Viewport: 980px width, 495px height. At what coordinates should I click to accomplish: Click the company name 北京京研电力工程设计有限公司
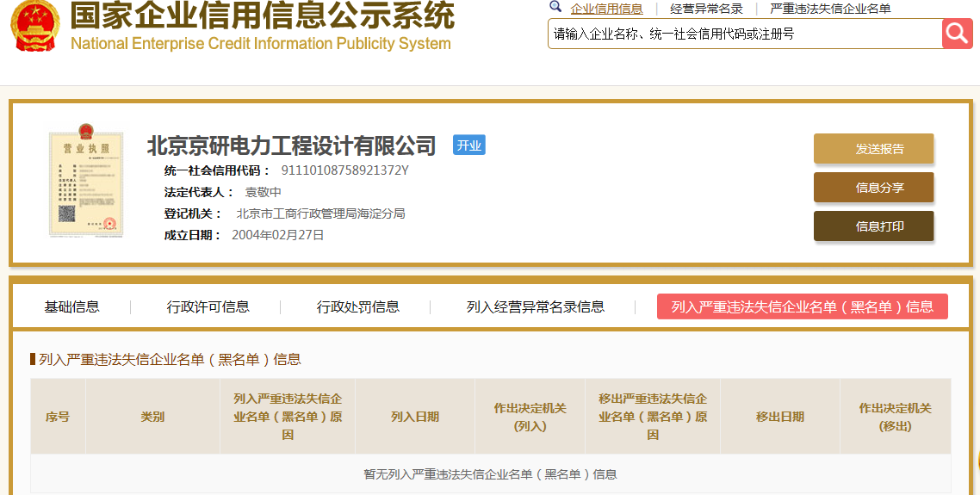click(x=291, y=145)
